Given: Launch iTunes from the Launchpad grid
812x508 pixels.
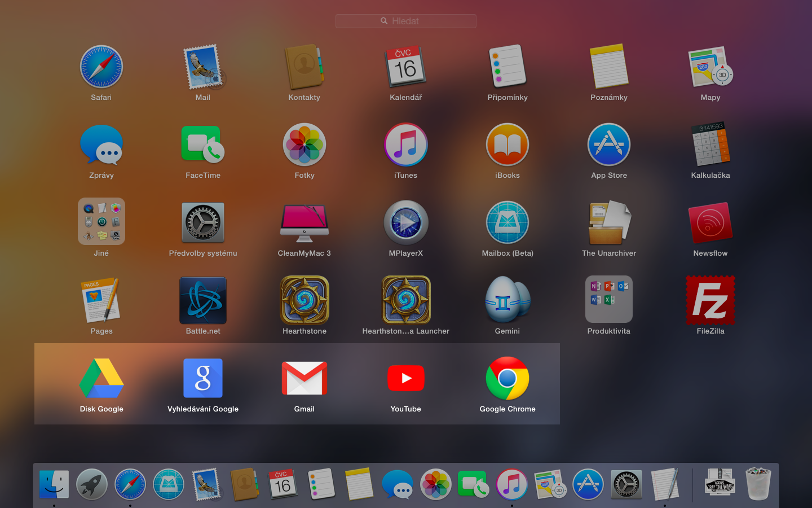Looking at the screenshot, I should [x=406, y=144].
